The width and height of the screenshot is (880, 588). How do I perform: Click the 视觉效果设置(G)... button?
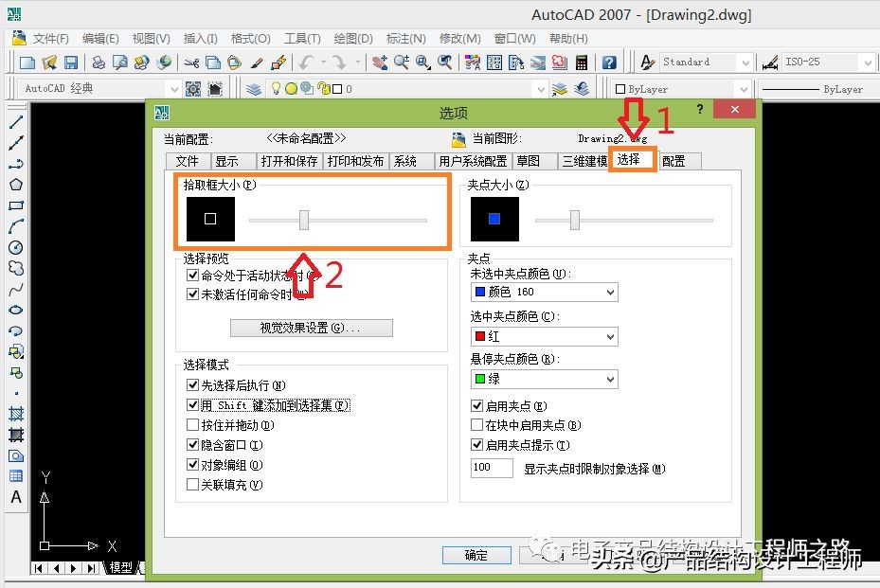pyautogui.click(x=312, y=328)
